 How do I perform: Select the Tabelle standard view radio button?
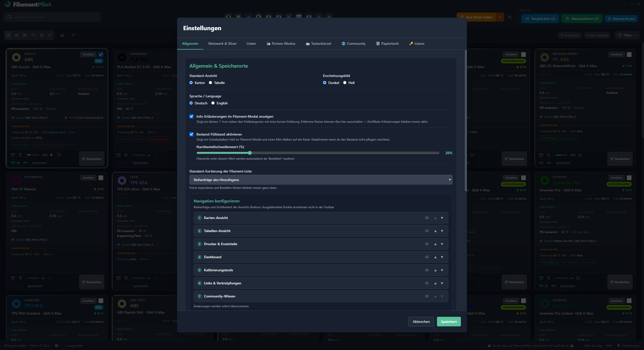(211, 83)
